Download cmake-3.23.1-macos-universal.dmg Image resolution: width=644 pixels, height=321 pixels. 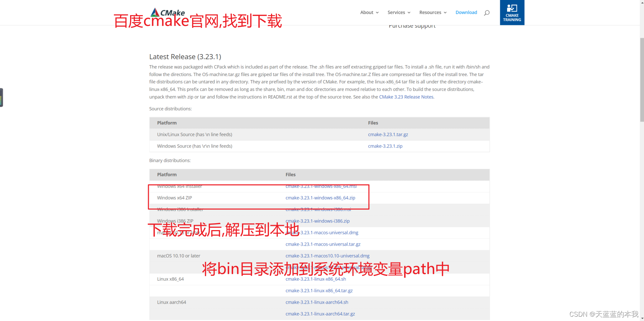click(322, 233)
